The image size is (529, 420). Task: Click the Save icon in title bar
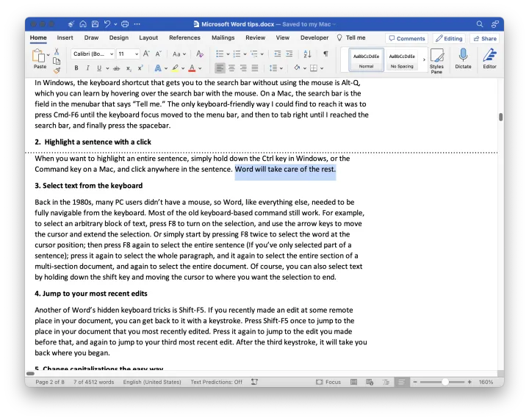coord(96,24)
